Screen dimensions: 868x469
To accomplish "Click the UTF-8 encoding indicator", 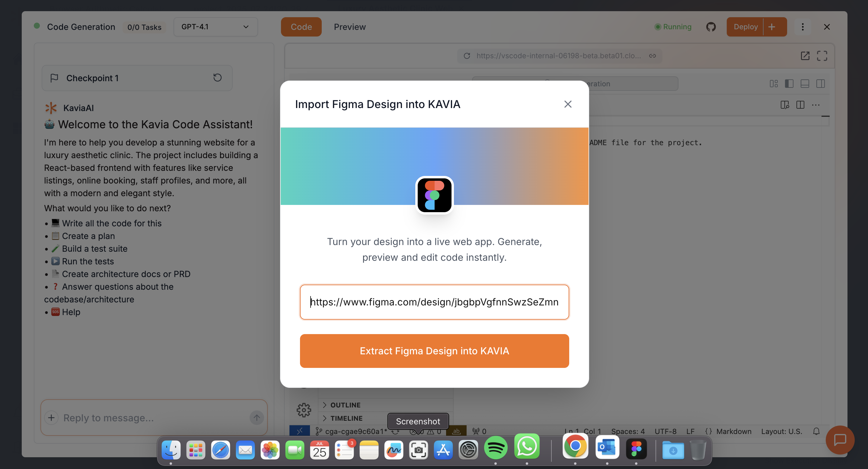I will pyautogui.click(x=665, y=431).
